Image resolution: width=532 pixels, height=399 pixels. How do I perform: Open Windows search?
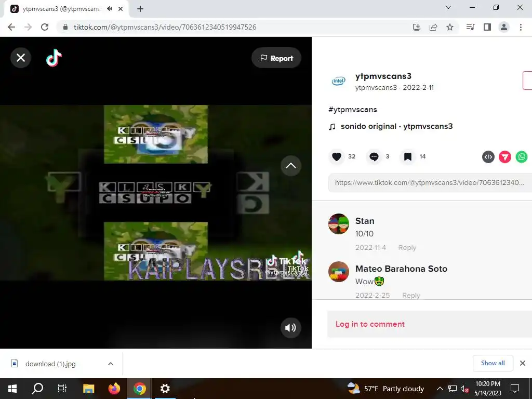click(37, 389)
